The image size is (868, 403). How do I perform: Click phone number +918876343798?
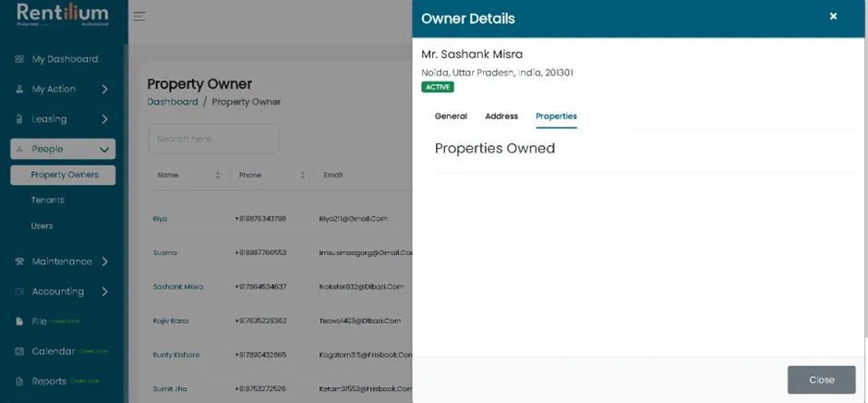tap(260, 219)
